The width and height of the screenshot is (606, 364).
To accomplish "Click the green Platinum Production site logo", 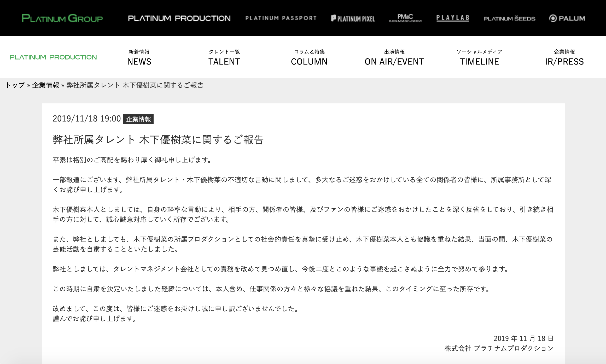I will point(53,57).
